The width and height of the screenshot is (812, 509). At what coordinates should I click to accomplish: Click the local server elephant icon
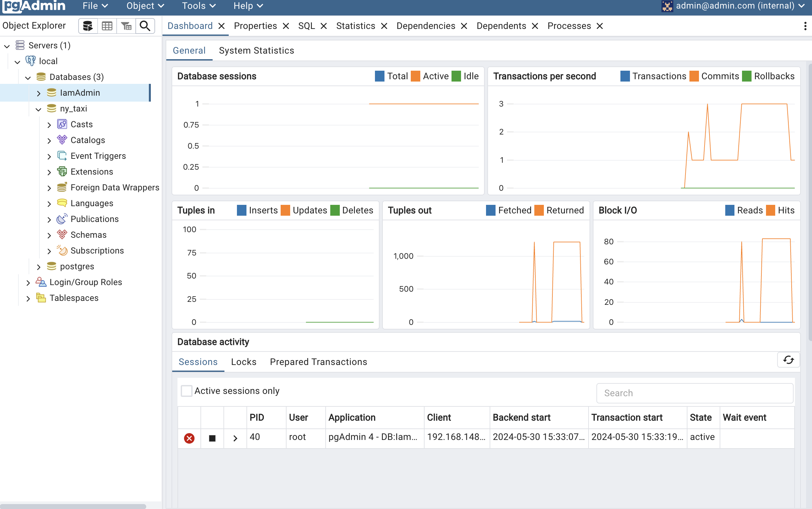(x=31, y=61)
